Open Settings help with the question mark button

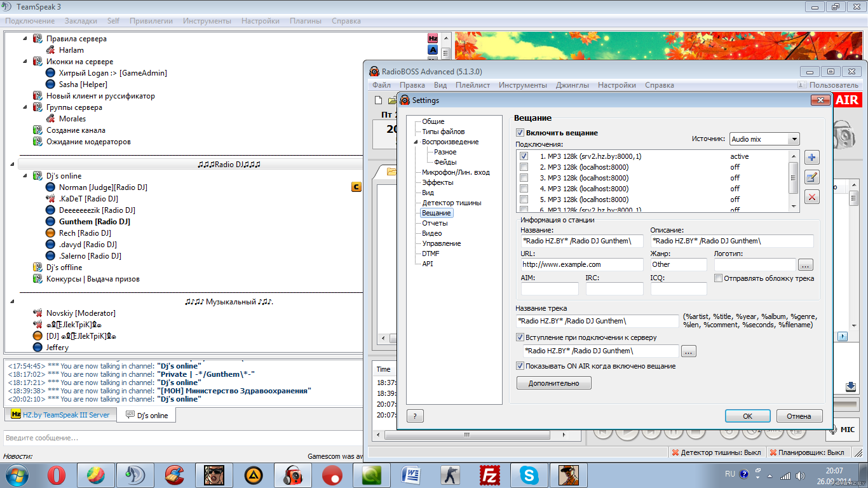pos(415,416)
